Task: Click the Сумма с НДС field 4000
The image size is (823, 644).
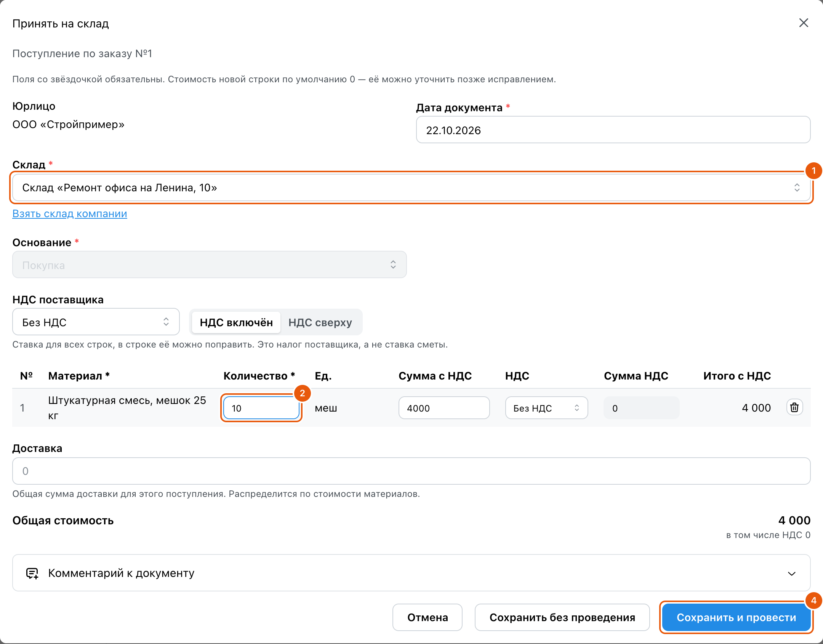Action: pyautogui.click(x=444, y=408)
